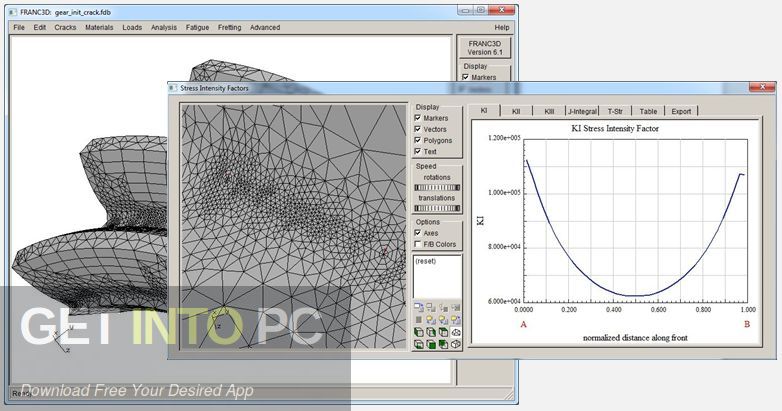Screen dimensions: 782x411
Task: Enable the F/B Colors checkbox
Action: (417, 244)
